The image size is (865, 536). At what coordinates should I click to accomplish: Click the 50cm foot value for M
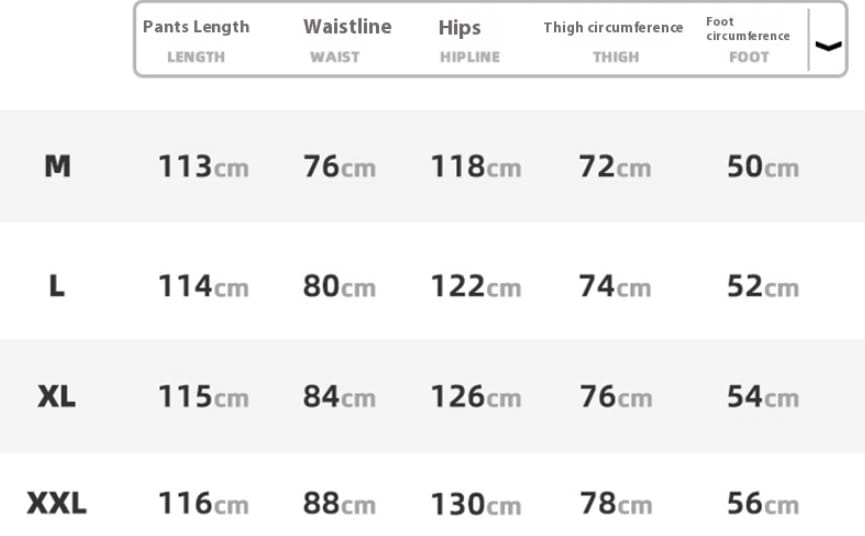(763, 167)
